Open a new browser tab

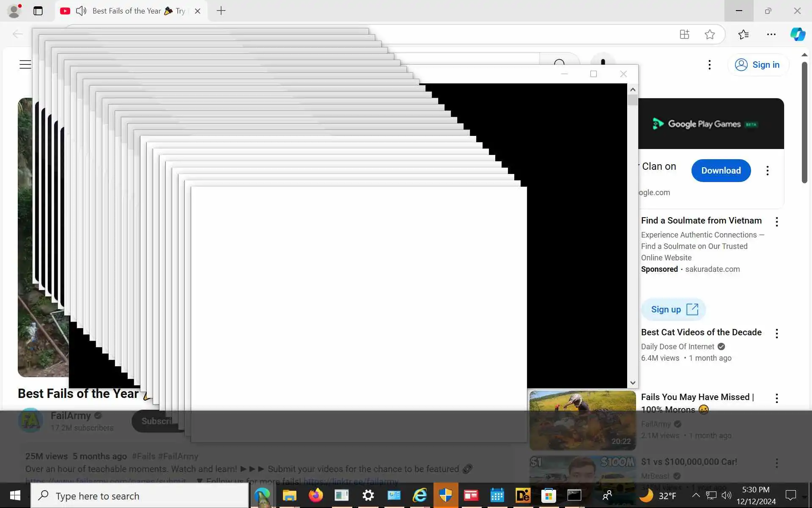click(x=221, y=11)
